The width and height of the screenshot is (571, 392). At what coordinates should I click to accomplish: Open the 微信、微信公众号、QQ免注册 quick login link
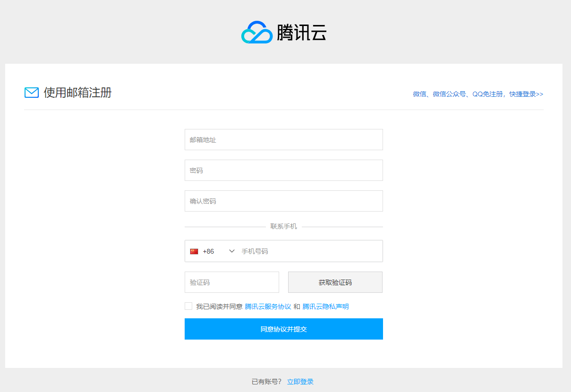tap(478, 94)
